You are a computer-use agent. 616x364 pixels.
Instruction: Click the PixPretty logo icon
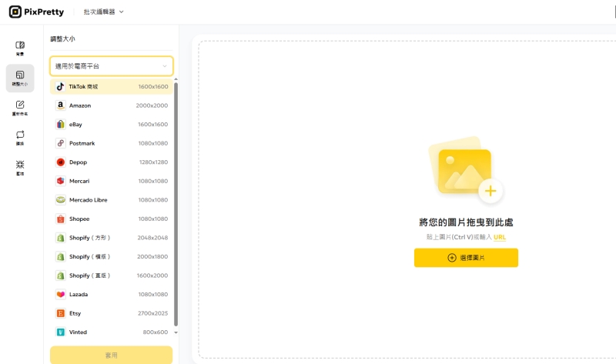pos(15,12)
